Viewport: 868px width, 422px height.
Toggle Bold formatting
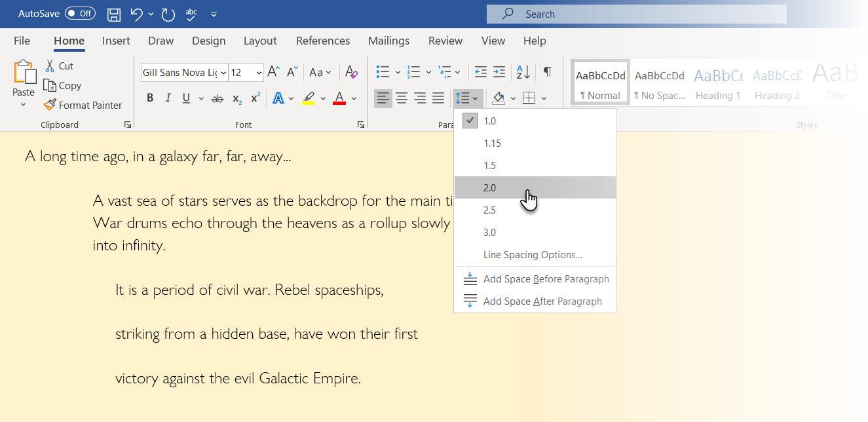click(150, 98)
